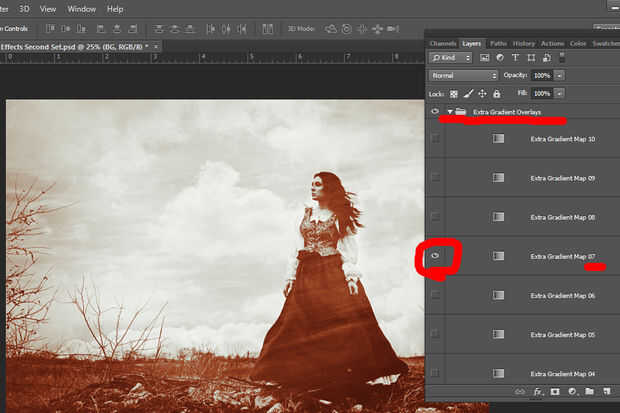Click the layer style fx icon
Viewport: 620px width, 413px height.
(x=537, y=391)
